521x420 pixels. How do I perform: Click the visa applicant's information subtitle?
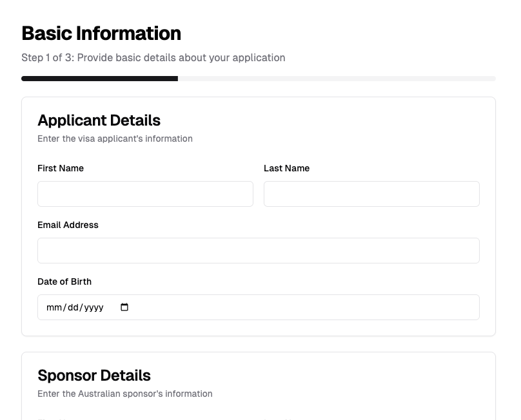115,138
